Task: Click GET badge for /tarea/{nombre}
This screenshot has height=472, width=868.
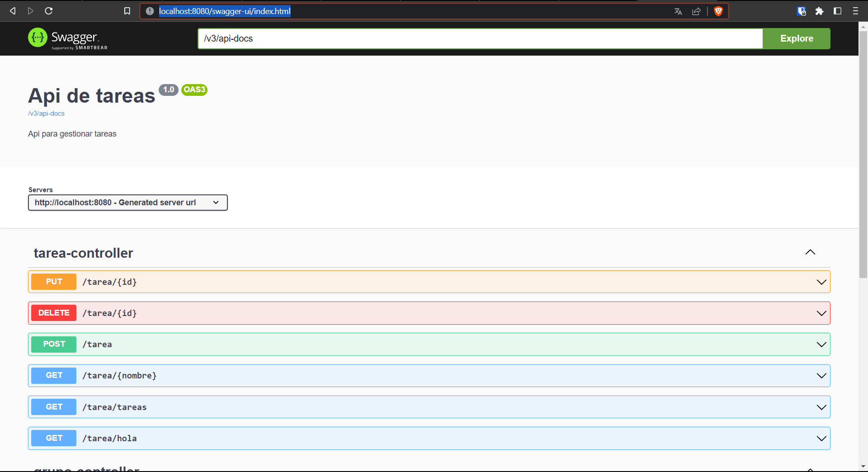Action: (x=54, y=375)
